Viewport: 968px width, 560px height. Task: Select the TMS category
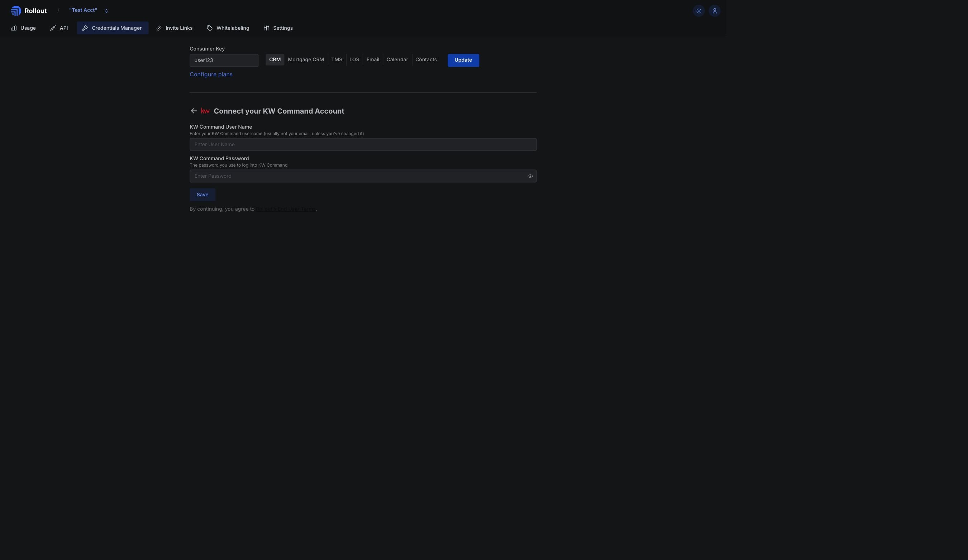coord(337,60)
